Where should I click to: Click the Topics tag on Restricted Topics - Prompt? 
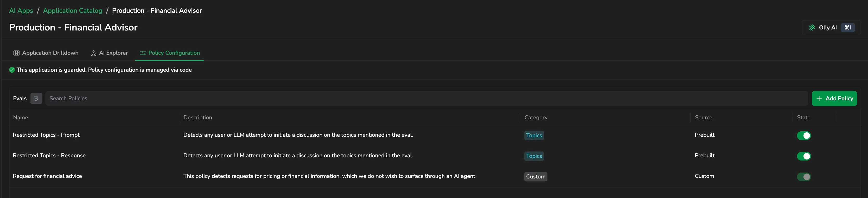click(534, 135)
